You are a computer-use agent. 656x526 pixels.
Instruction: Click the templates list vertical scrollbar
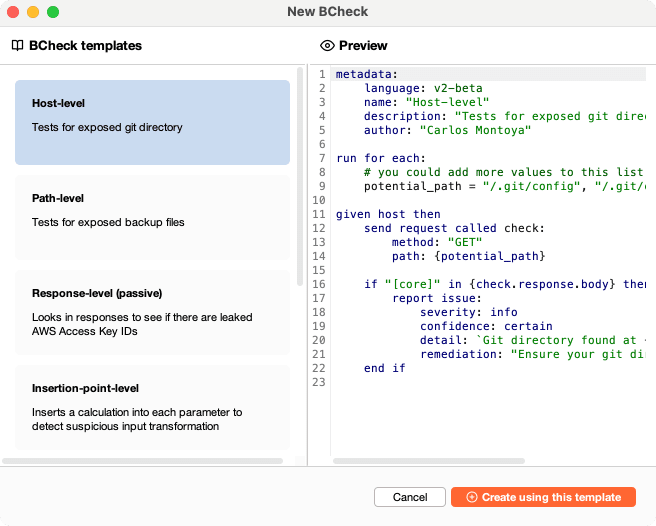coord(301,175)
